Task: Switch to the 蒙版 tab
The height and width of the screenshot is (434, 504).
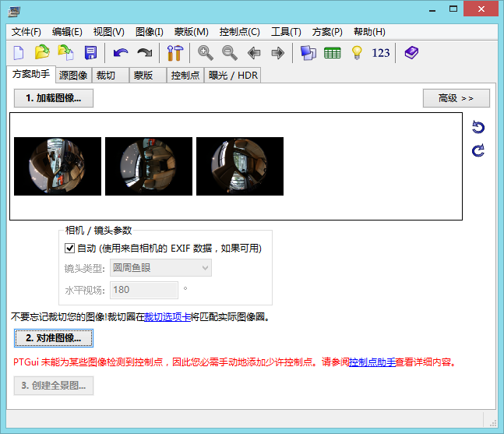Action: coord(148,76)
